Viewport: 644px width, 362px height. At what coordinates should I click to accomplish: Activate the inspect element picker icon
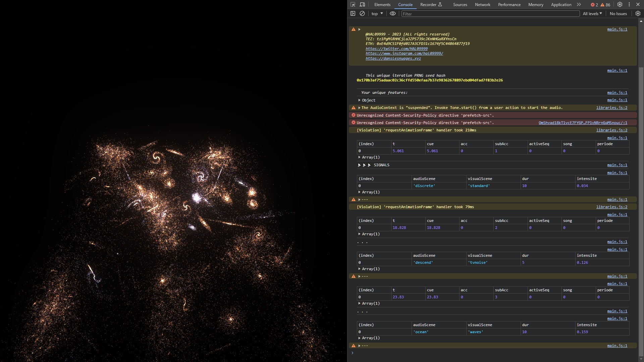coord(353,5)
